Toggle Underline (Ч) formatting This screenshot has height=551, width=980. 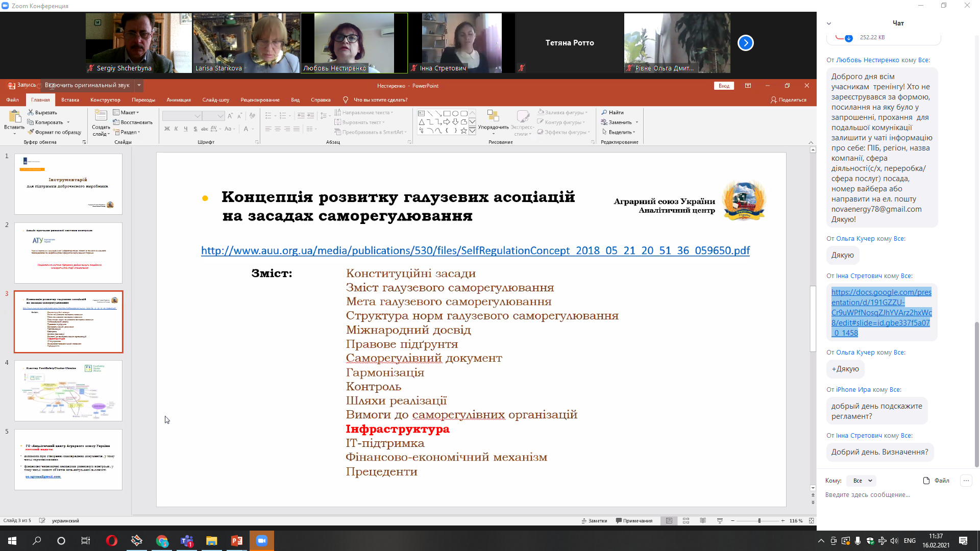point(185,129)
